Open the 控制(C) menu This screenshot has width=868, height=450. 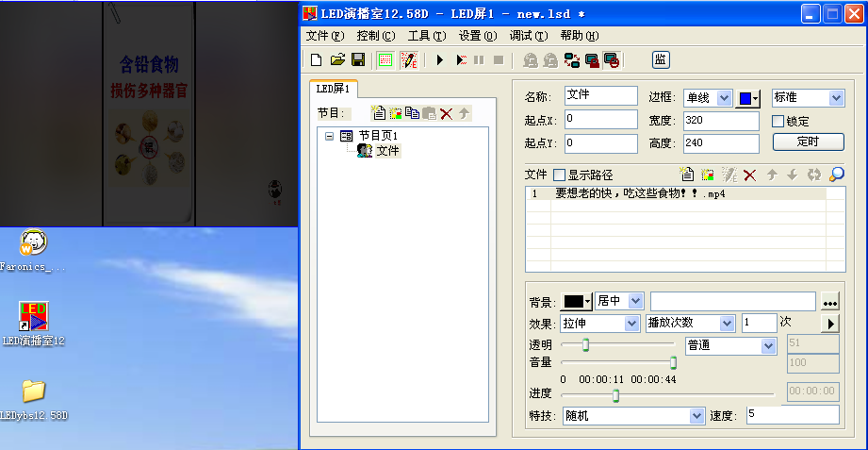pos(376,36)
